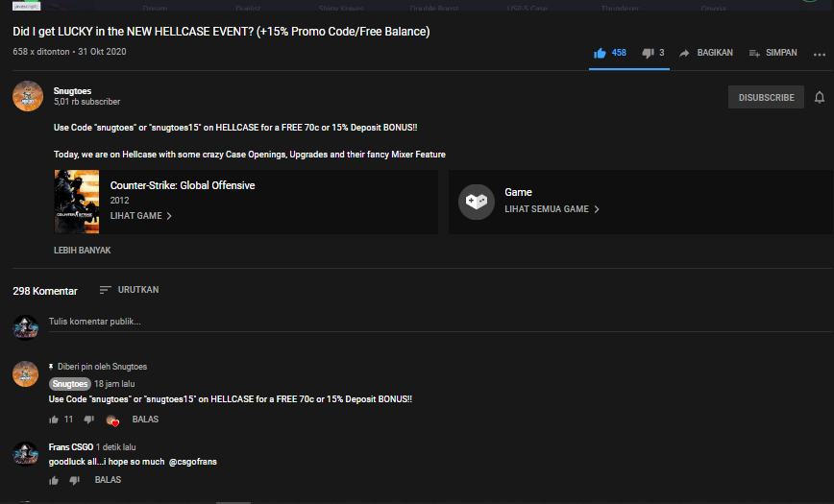Click the creator heart on pinned comment
Screen dimensions: 834x504
pos(112,420)
